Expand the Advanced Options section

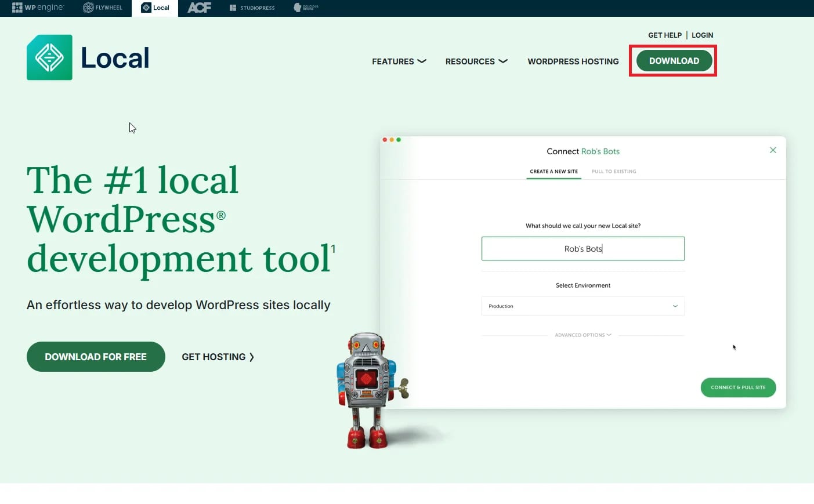[583, 335]
